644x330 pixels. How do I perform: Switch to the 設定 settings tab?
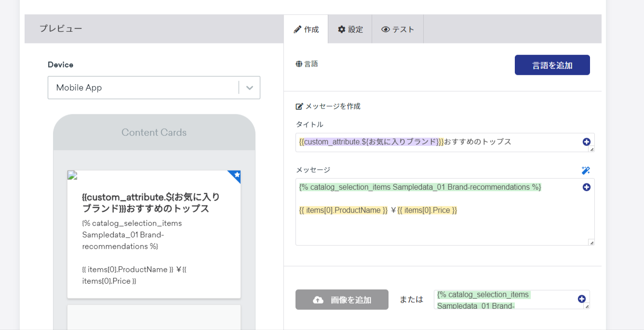(350, 29)
